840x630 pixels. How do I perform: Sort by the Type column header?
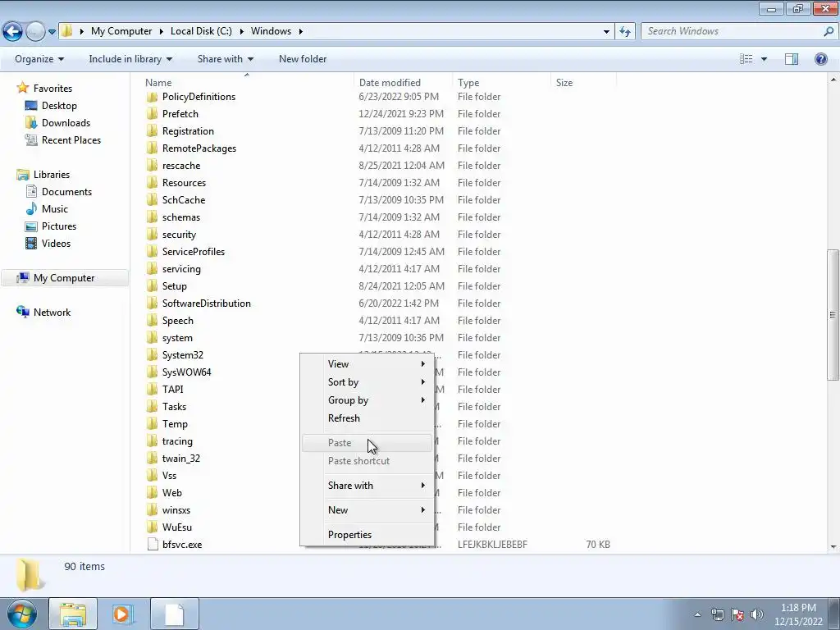tap(468, 83)
